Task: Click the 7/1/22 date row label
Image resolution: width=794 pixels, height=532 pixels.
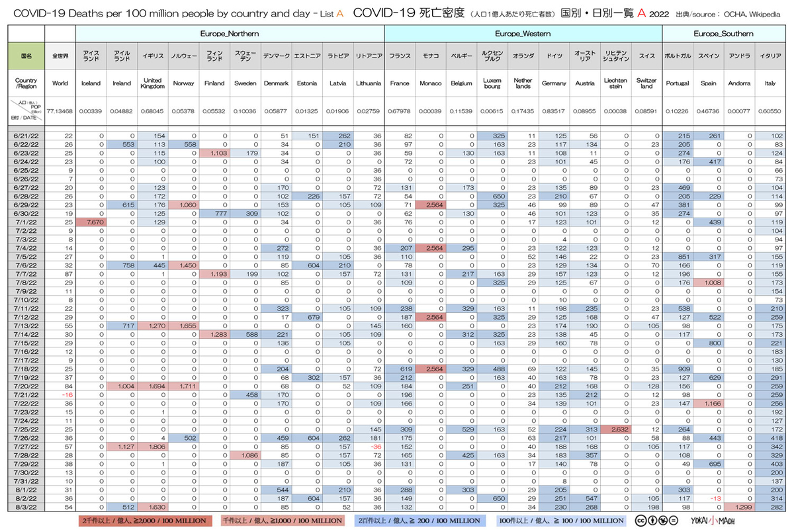Action: [x=25, y=222]
